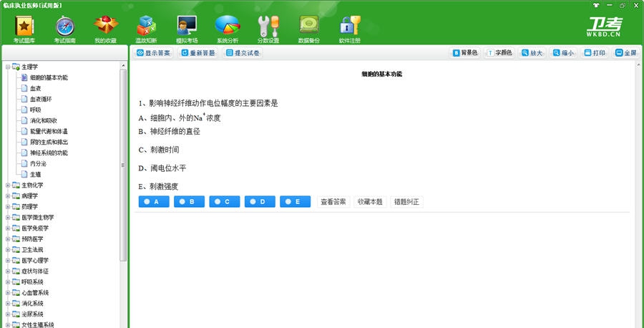Select the 消化和吸收 chapter
644x328 pixels.
pos(44,120)
